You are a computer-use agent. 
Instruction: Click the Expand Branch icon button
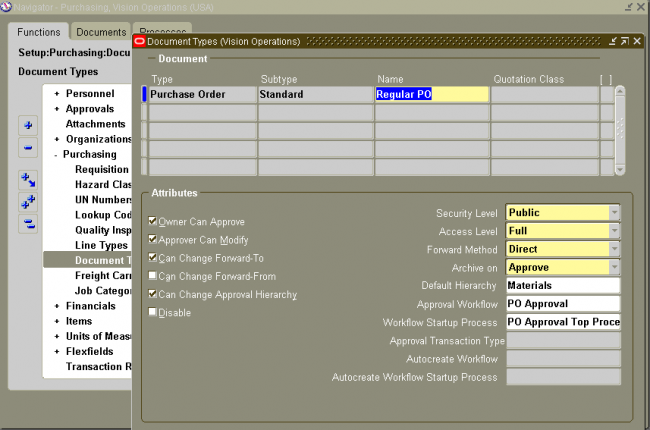pos(28,180)
